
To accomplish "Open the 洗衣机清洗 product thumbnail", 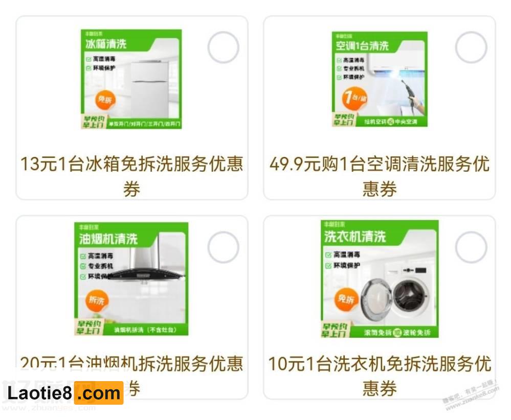I will tap(380, 279).
